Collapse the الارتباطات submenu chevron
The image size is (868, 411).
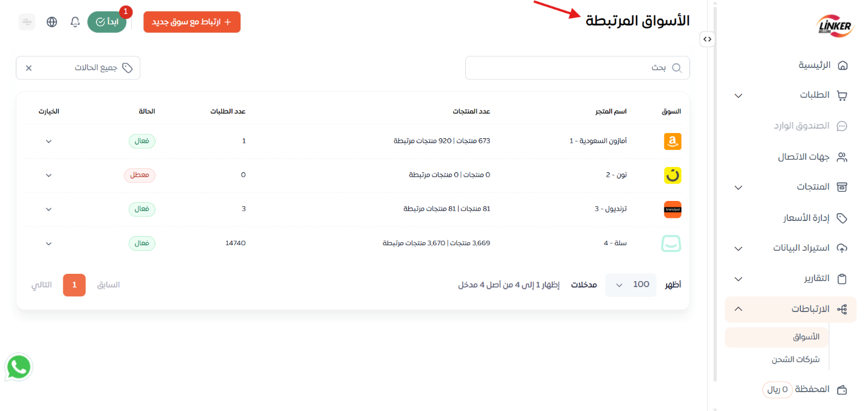tap(738, 309)
